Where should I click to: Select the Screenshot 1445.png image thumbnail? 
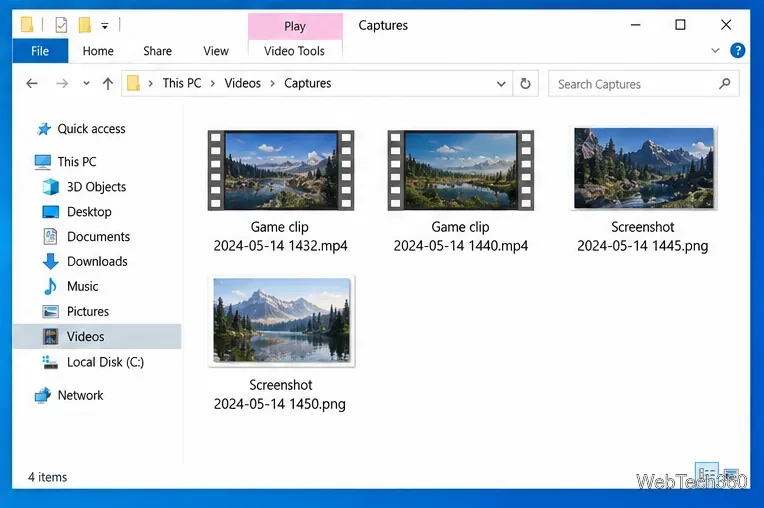point(644,169)
